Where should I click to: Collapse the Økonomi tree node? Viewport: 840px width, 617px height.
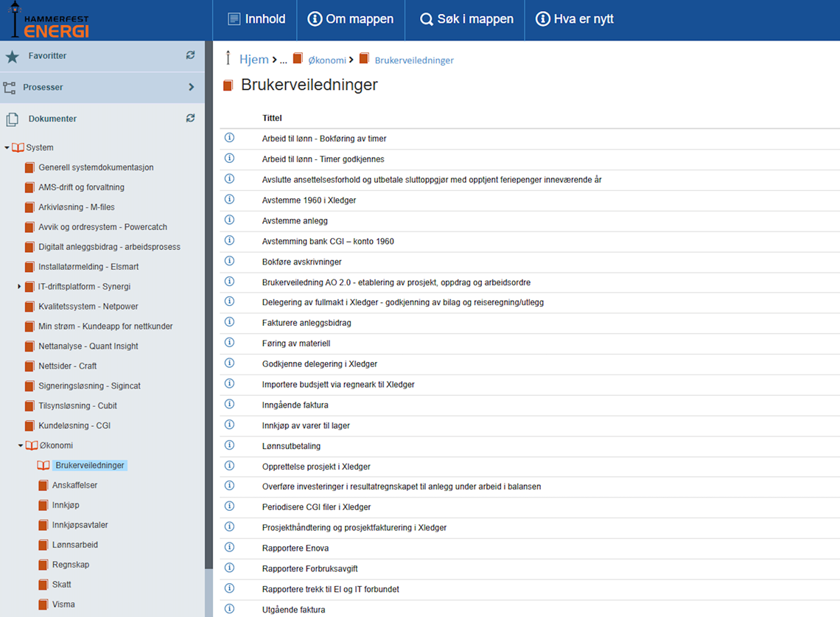pyautogui.click(x=21, y=445)
